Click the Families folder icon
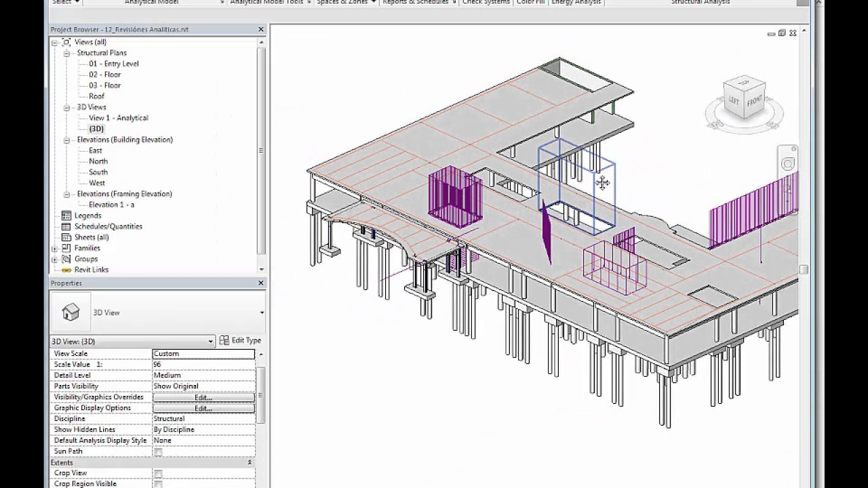 point(66,248)
